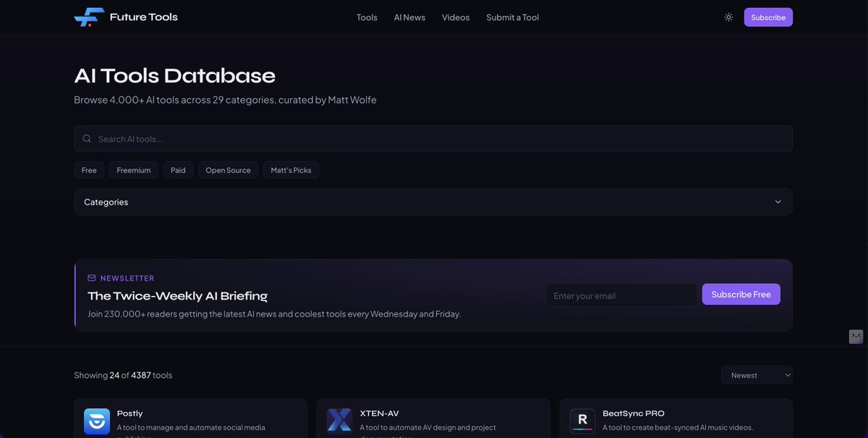Open the Future Tools home link
Viewport: 868px width, 438px height.
pyautogui.click(x=126, y=17)
